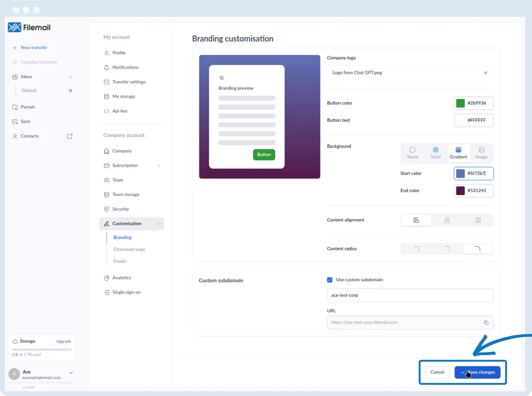Open Contacts external link icon

click(70, 136)
